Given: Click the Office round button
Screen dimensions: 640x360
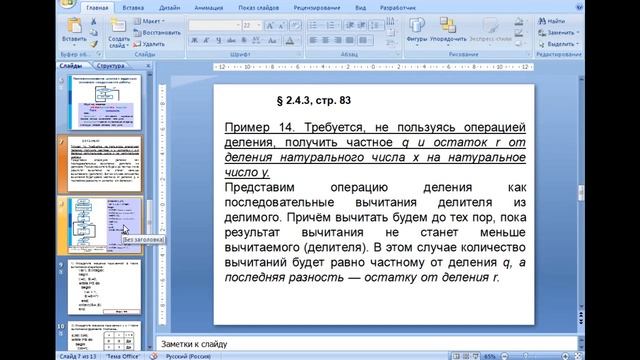Looking at the screenshot, I should 68,3.
